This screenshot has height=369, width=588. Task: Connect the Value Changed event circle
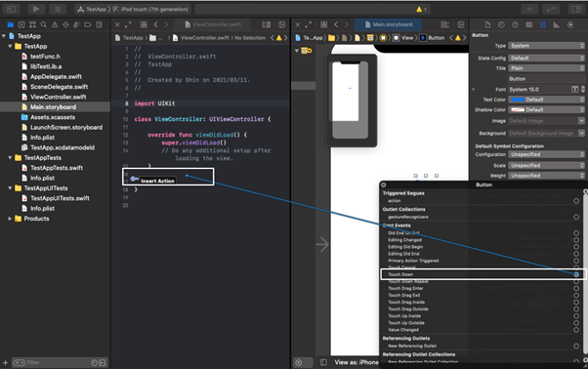[x=576, y=330]
